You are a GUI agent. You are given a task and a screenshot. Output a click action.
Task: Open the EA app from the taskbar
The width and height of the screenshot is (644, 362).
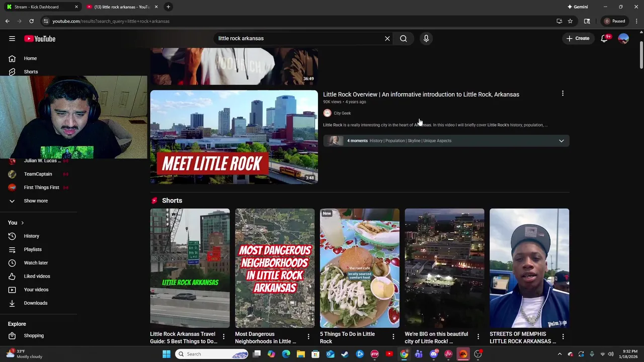(x=463, y=354)
